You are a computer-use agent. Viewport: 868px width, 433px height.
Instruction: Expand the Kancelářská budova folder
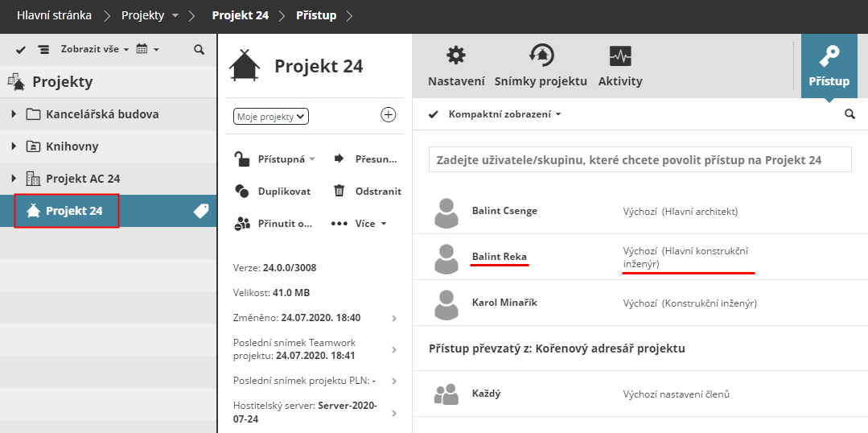click(x=14, y=114)
